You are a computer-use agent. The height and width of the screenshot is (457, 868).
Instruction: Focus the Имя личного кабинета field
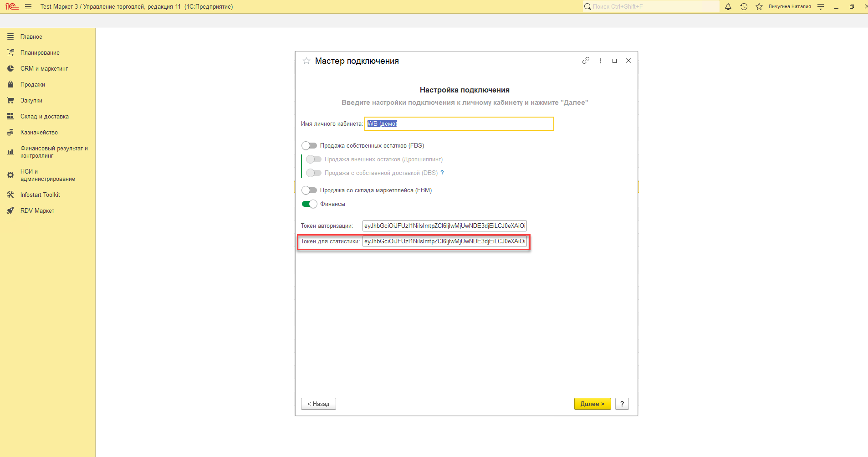[459, 123]
